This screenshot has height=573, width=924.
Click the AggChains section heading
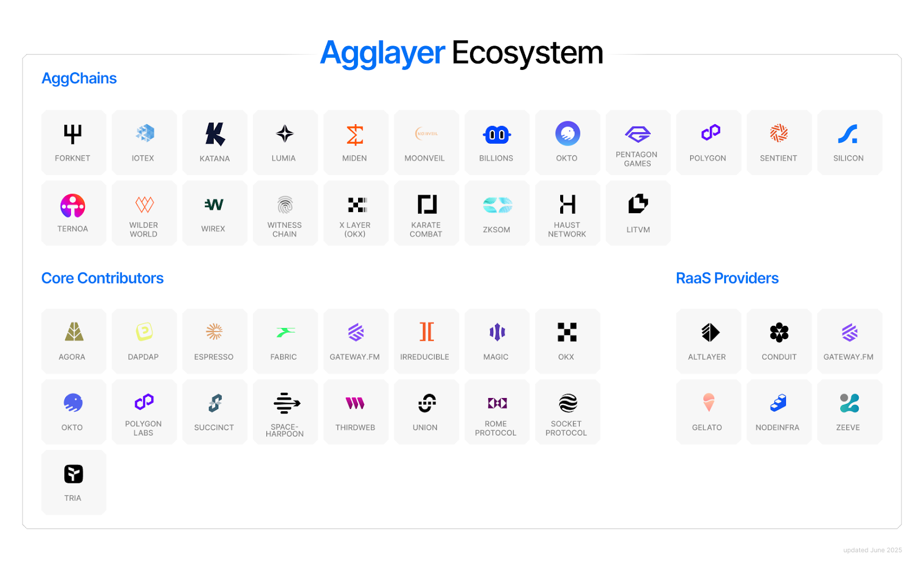tap(79, 79)
